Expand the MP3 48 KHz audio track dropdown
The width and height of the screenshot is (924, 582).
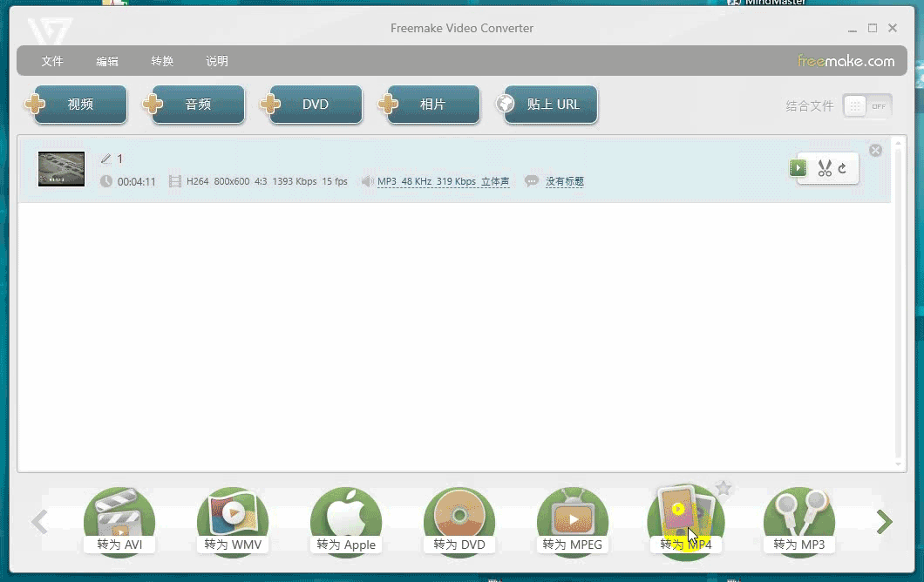click(x=443, y=181)
